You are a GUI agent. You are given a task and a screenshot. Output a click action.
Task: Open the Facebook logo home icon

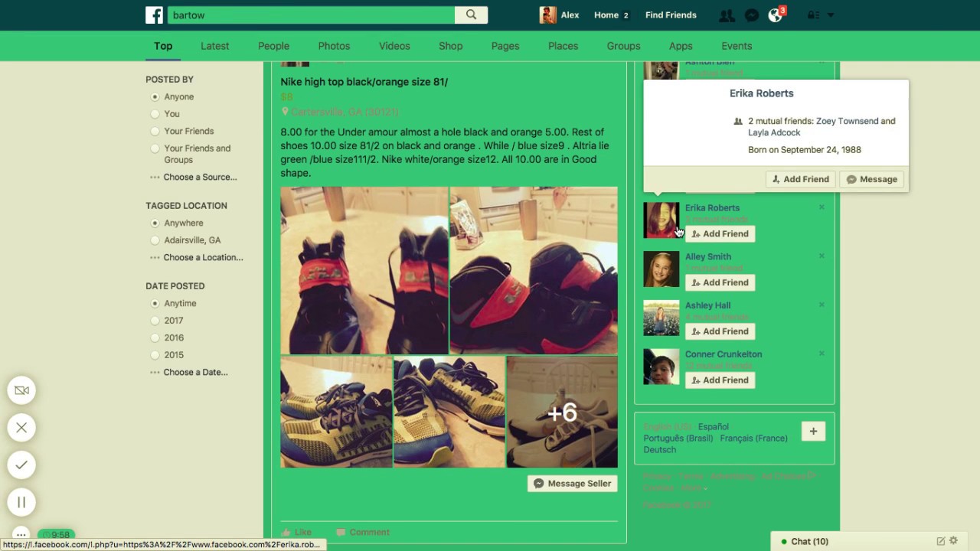click(154, 15)
